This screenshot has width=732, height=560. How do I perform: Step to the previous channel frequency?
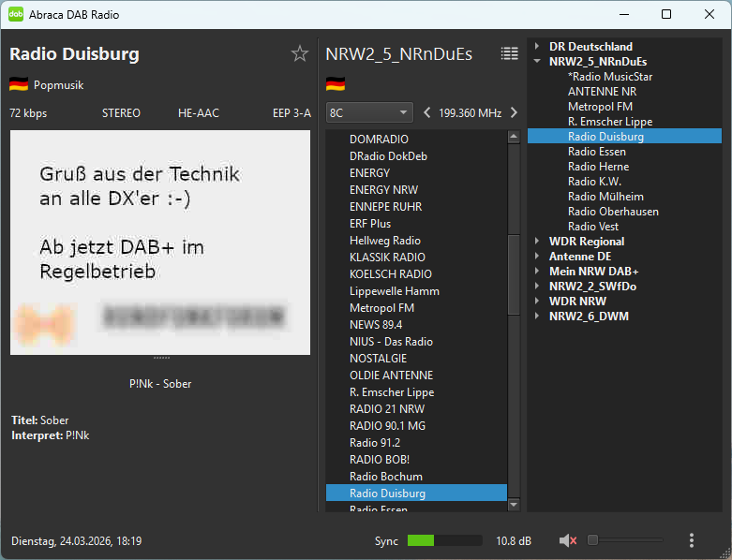tap(427, 112)
